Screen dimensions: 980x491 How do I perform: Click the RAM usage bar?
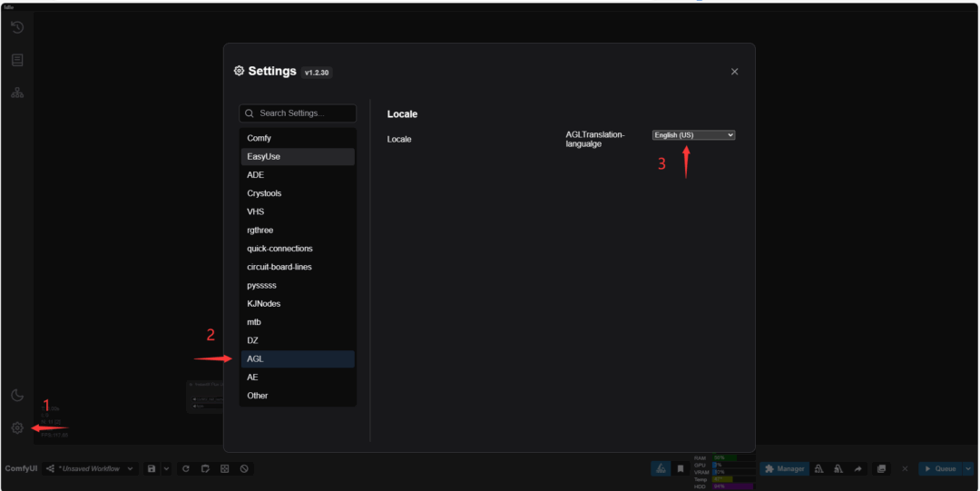pyautogui.click(x=734, y=457)
